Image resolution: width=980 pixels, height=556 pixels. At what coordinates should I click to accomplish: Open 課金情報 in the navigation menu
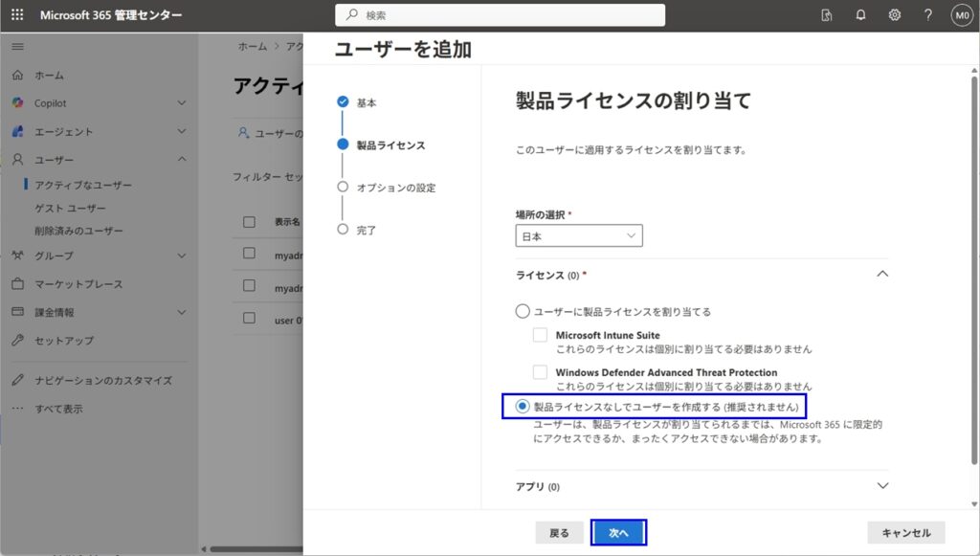click(x=55, y=312)
